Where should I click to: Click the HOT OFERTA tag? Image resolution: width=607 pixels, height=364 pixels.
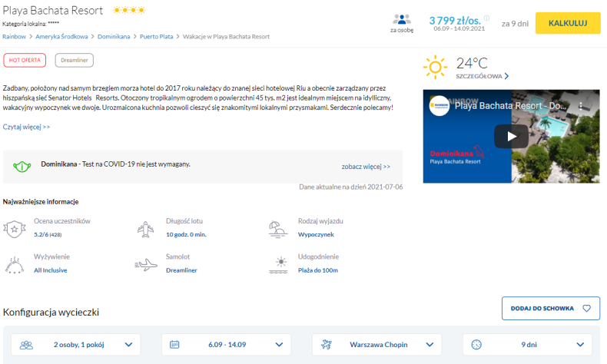point(25,61)
